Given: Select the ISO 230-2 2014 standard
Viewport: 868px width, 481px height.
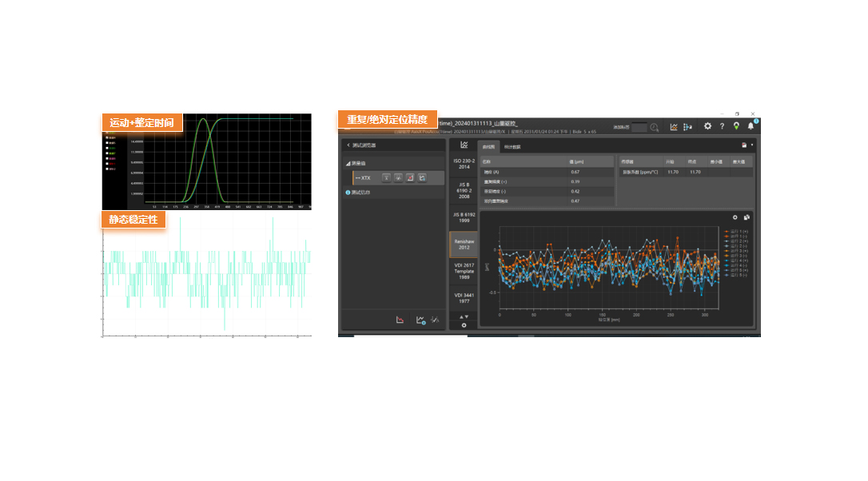Looking at the screenshot, I should click(464, 164).
